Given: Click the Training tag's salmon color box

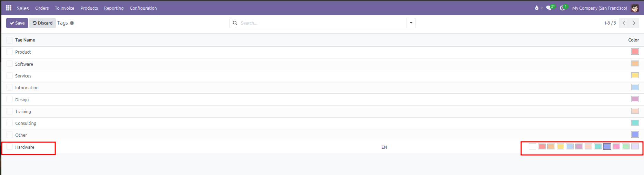Looking at the screenshot, I should [x=635, y=111].
